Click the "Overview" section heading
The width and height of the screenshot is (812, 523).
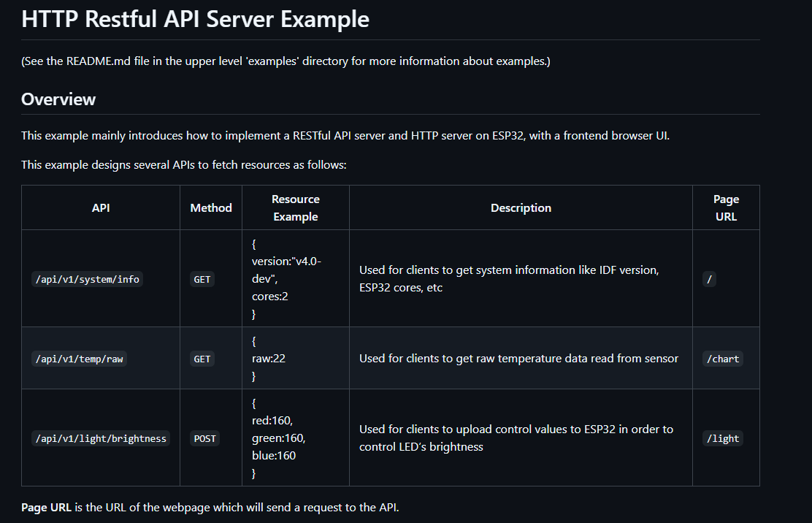(x=58, y=99)
